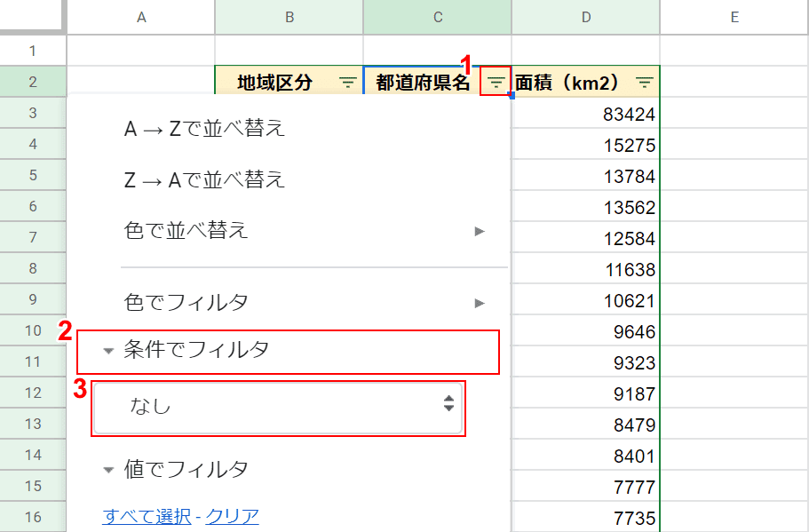Select column B header
Screen dimensions: 809x532
click(x=289, y=17)
